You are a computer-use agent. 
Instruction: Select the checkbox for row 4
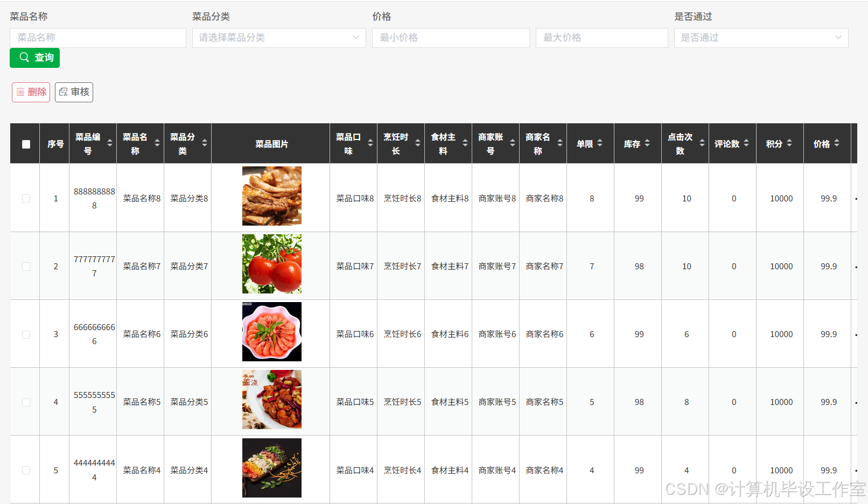(26, 402)
